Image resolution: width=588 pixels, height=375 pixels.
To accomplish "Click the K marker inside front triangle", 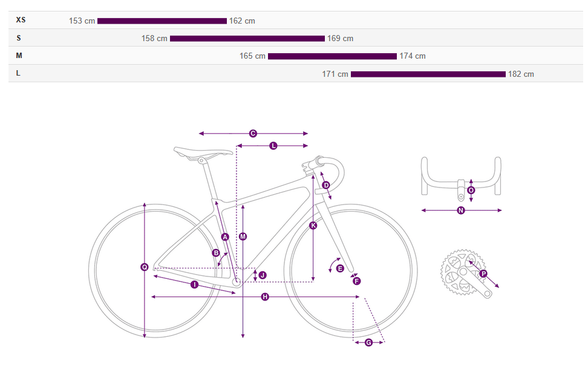I will pyautogui.click(x=313, y=226).
